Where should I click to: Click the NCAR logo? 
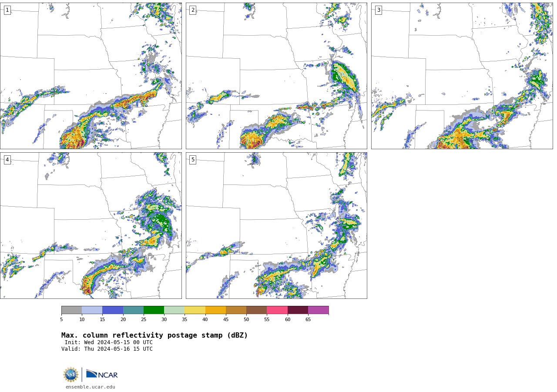[x=102, y=374]
